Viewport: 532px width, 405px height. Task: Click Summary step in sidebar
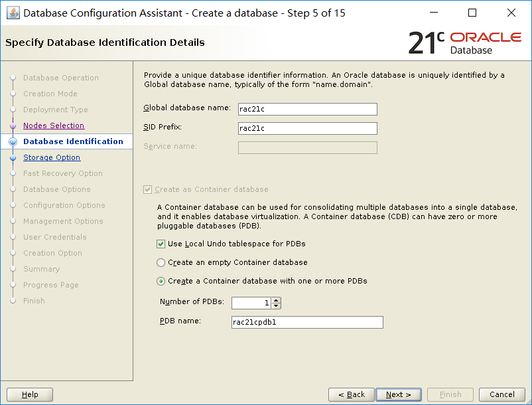[x=41, y=269]
